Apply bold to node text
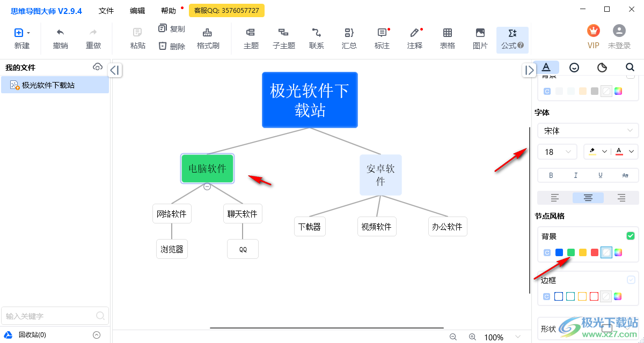The height and width of the screenshot is (343, 644). coord(551,175)
